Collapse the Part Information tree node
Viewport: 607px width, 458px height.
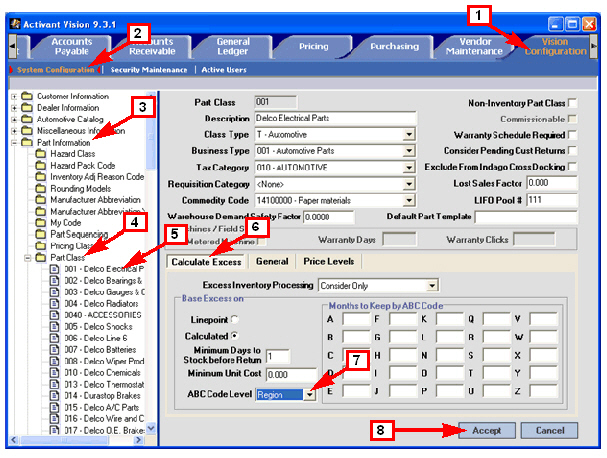15,142
